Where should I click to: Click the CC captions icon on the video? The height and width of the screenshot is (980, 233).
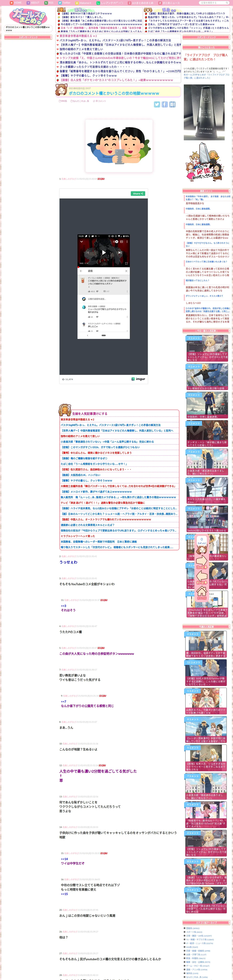(121, 241)
